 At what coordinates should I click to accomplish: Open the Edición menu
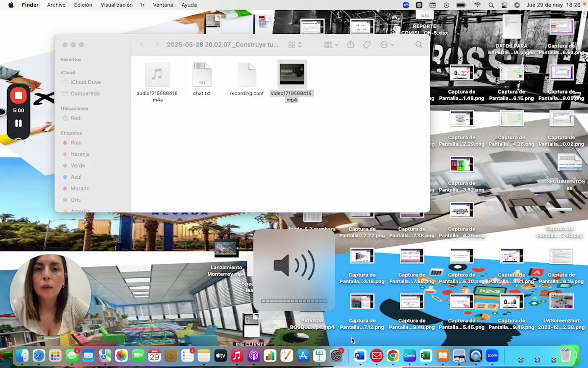coord(83,5)
